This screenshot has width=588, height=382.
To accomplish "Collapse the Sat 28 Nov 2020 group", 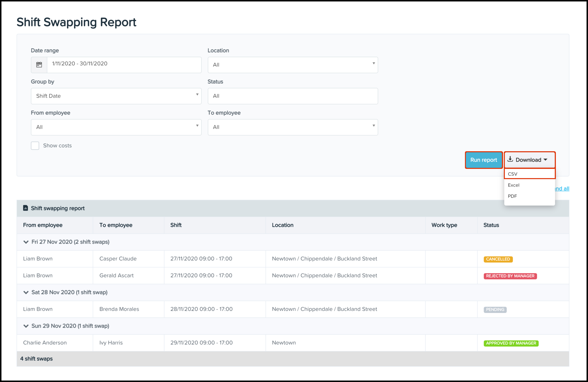I will click(26, 292).
